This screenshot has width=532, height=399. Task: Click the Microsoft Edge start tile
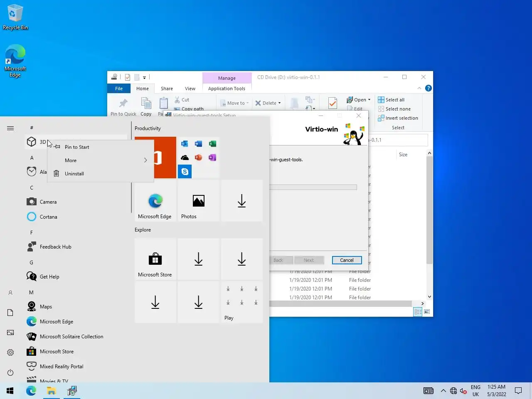click(155, 201)
